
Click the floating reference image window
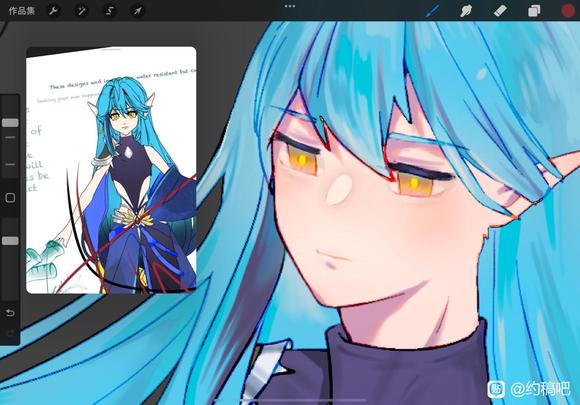coord(111,170)
